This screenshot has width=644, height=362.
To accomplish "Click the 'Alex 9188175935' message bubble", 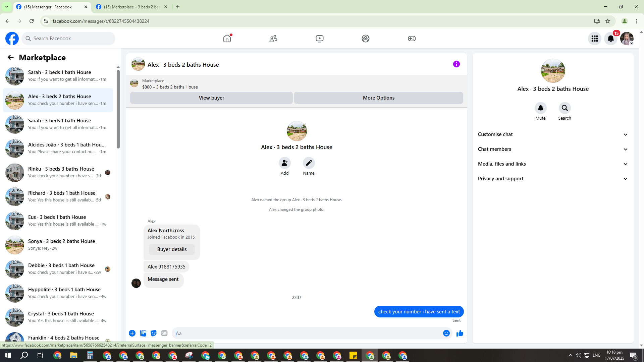I will tap(166, 267).
